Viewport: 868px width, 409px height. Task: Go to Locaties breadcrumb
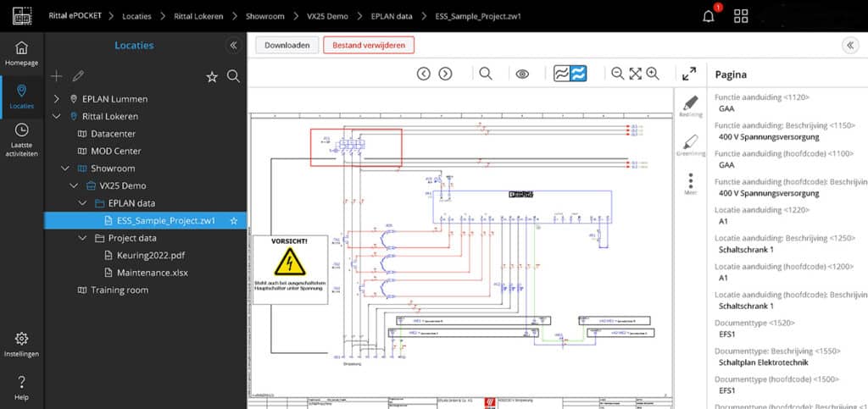coord(136,16)
